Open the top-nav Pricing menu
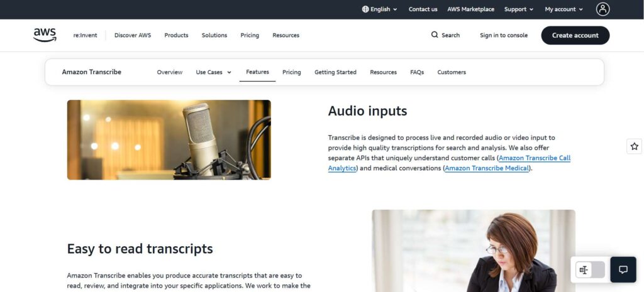This screenshot has width=644, height=292. pyautogui.click(x=250, y=35)
